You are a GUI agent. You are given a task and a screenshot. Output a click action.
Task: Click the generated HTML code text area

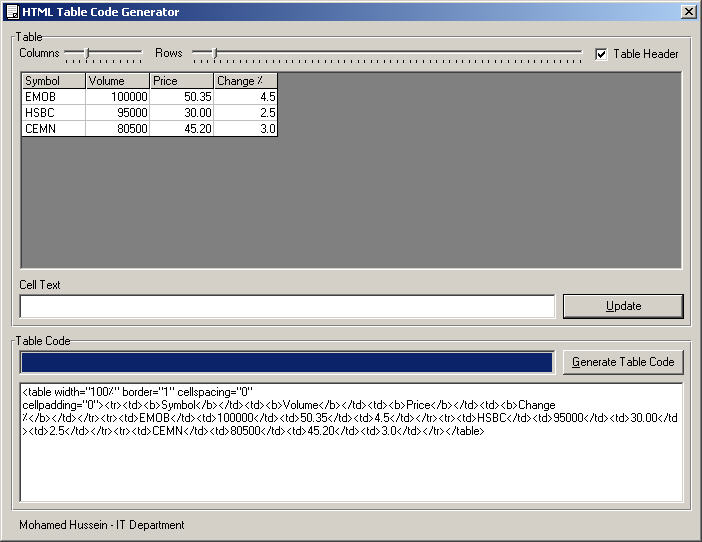click(x=351, y=441)
